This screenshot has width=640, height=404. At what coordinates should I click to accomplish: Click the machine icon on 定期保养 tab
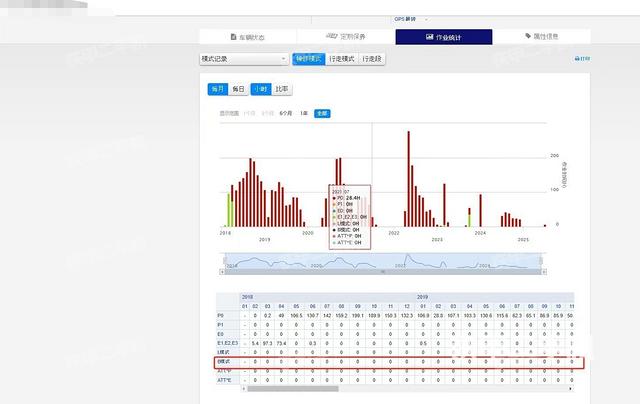click(331, 37)
